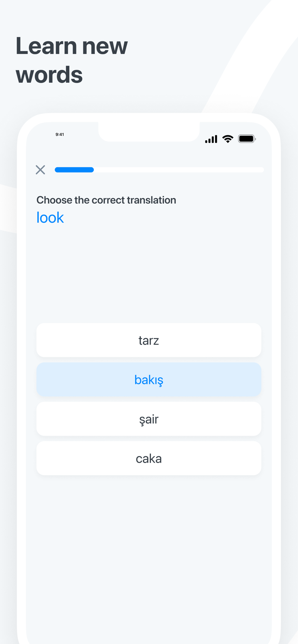298x644 pixels.
Task: Select the "caka" answer option
Action: 149,458
